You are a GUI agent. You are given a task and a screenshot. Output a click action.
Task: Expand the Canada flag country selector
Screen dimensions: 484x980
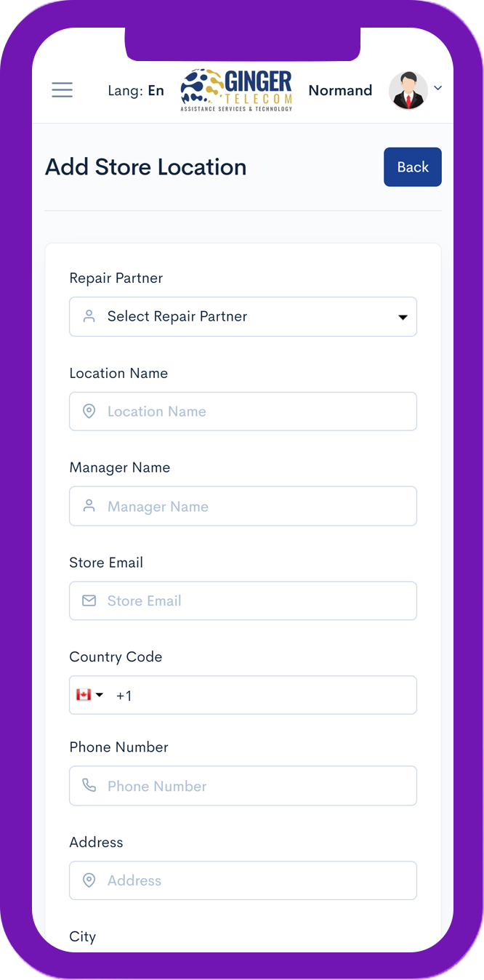point(90,695)
